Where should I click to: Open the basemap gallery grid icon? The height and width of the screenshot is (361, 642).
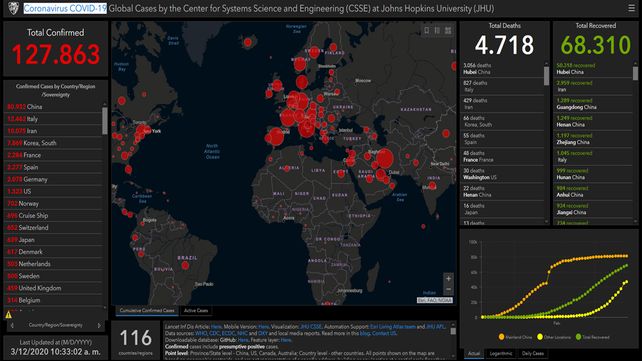[448, 30]
